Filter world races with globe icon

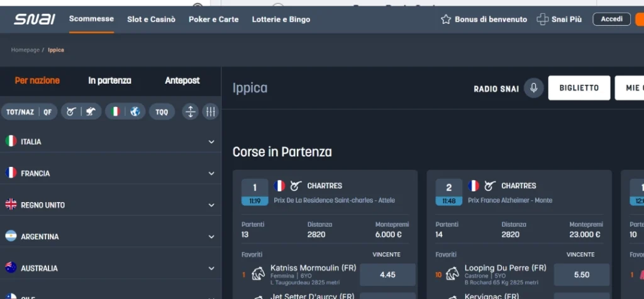click(x=135, y=111)
